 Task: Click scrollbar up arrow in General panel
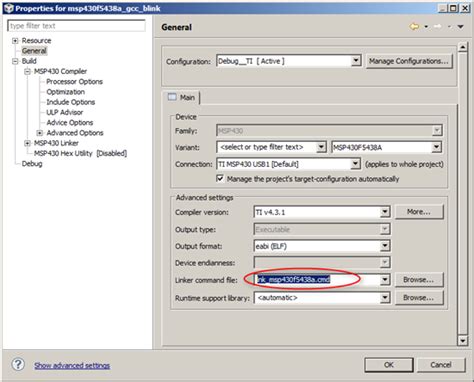[x=463, y=48]
